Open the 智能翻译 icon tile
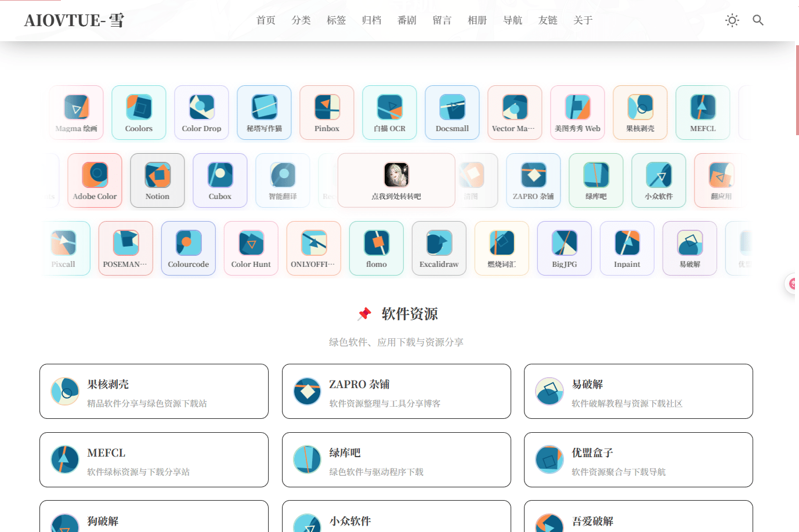 pos(283,180)
